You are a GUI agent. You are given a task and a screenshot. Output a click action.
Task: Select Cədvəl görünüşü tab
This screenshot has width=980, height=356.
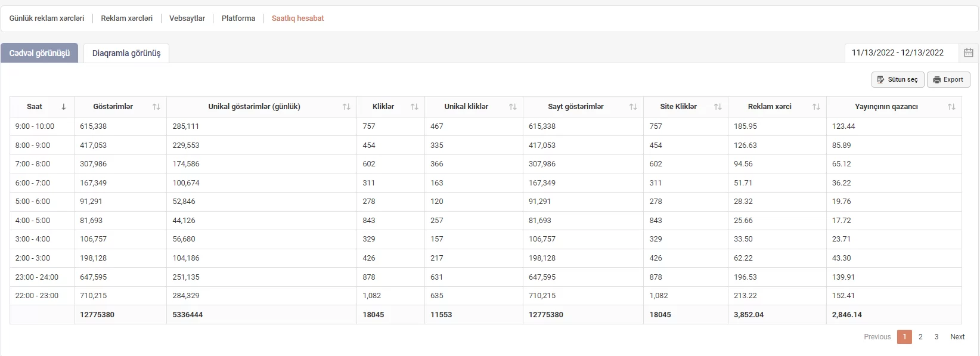[39, 53]
